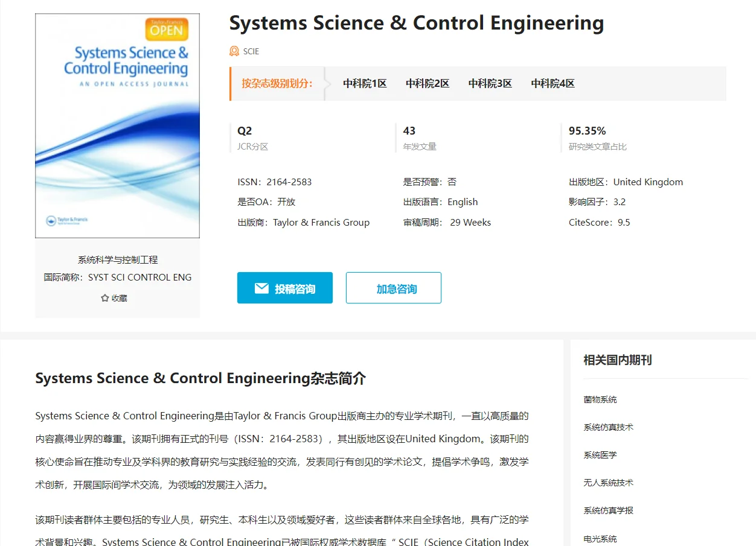This screenshot has width=756, height=546.
Task: Click the journal cover thumbnail
Action: click(117, 125)
